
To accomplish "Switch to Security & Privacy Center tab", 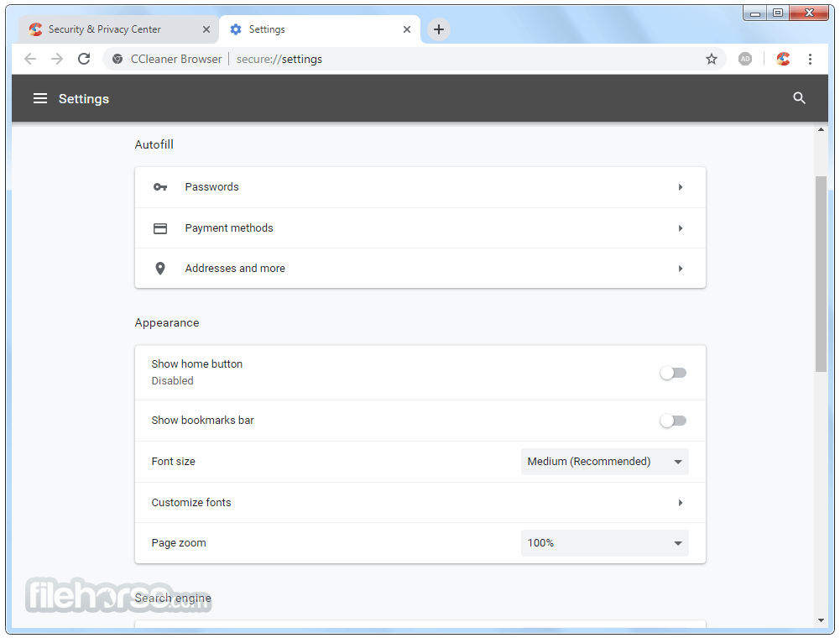I will [x=118, y=29].
